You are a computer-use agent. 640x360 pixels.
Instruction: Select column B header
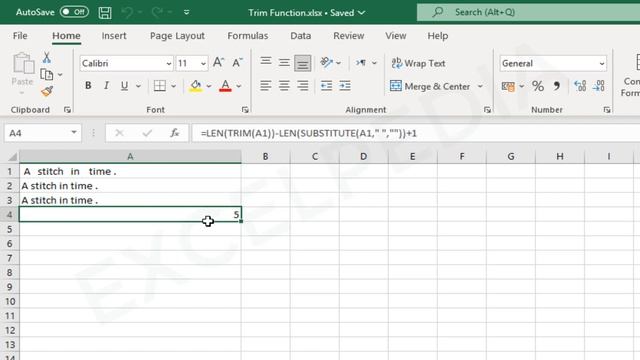265,156
